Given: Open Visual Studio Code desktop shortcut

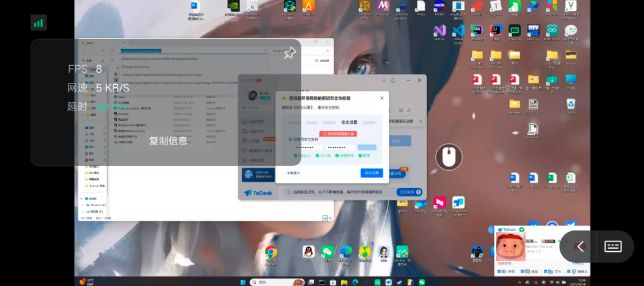Looking at the screenshot, I should coord(458,34).
